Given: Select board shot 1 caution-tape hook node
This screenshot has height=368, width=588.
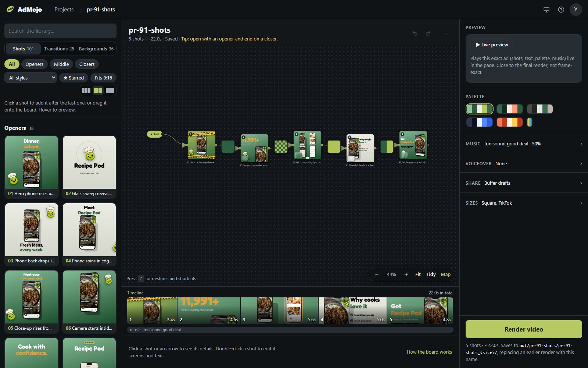Looking at the screenshot, I should click(x=201, y=145).
